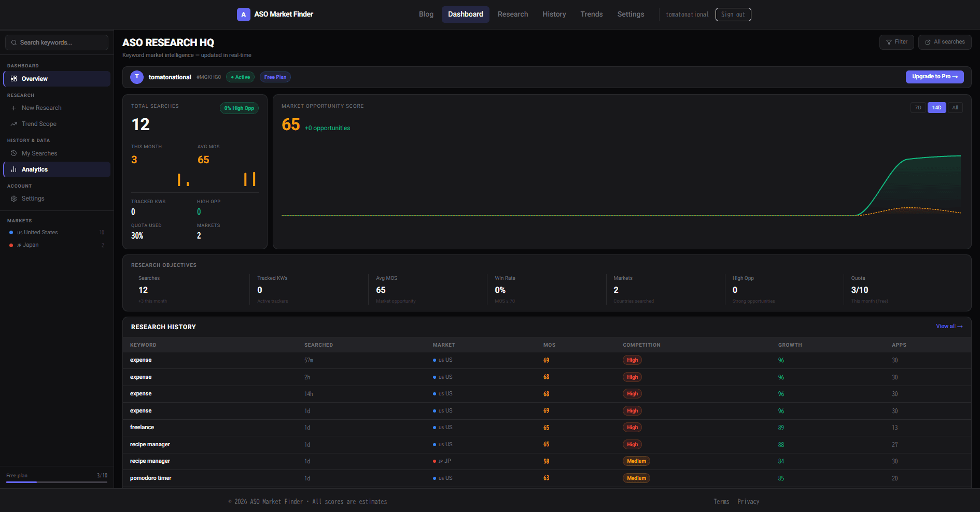Image resolution: width=980 pixels, height=512 pixels.
Task: Open My Searches in the sidebar
Action: click(57, 153)
